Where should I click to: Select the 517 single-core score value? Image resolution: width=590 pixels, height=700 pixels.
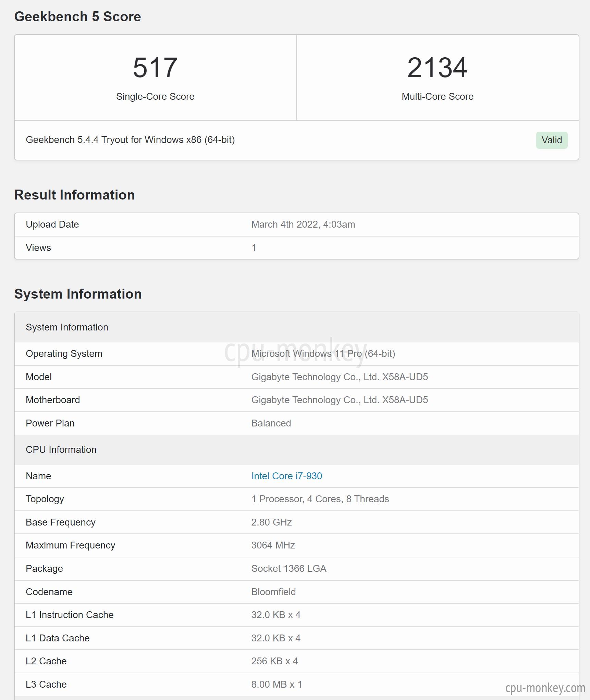155,68
